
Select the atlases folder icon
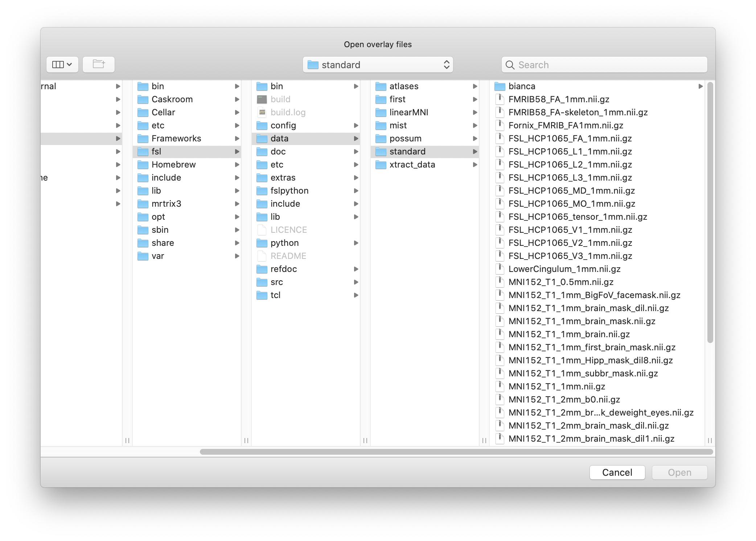click(381, 86)
